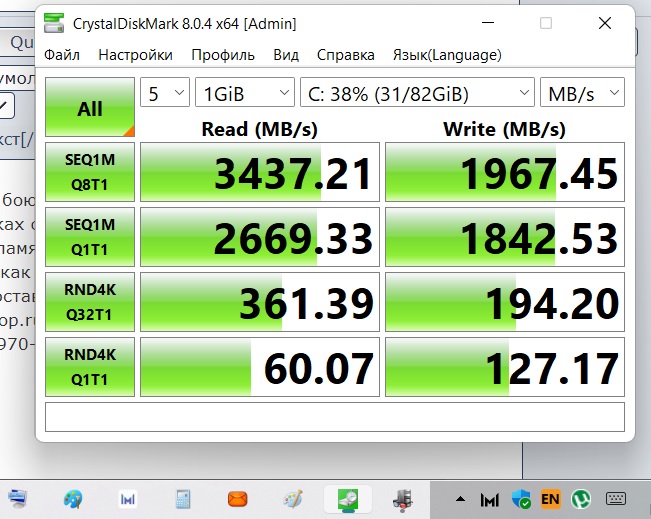Viewport: 651px width, 519px height.
Task: Click the RND4K Q1T1 read result 60.07
Action: point(260,367)
